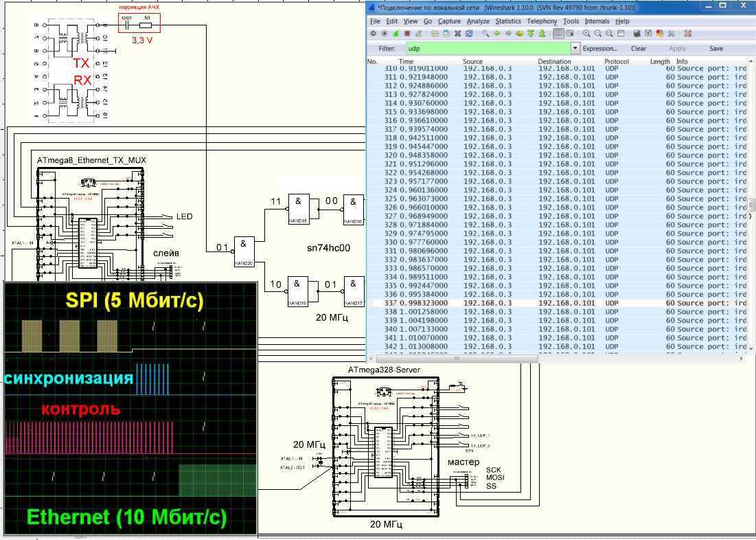Viewport: 756px width, 540px height.
Task: Toggle packet list colorizing
Action: tap(559, 33)
